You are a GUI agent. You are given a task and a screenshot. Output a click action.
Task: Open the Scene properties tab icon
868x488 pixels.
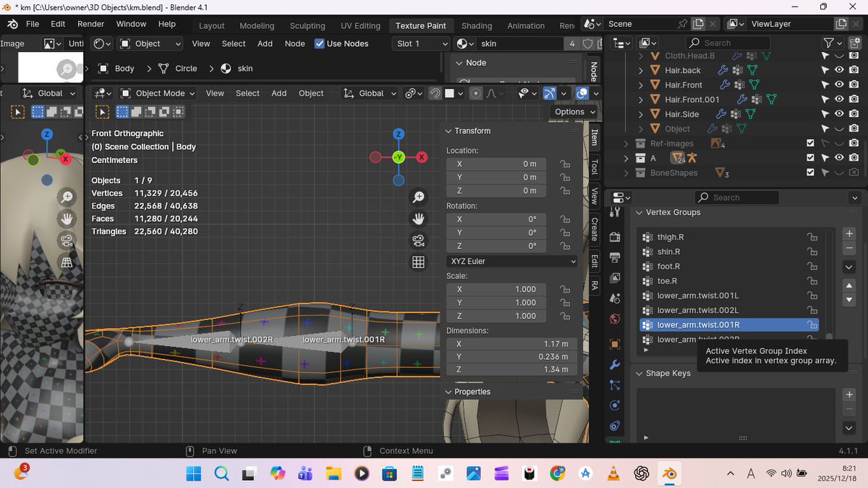coord(615,298)
